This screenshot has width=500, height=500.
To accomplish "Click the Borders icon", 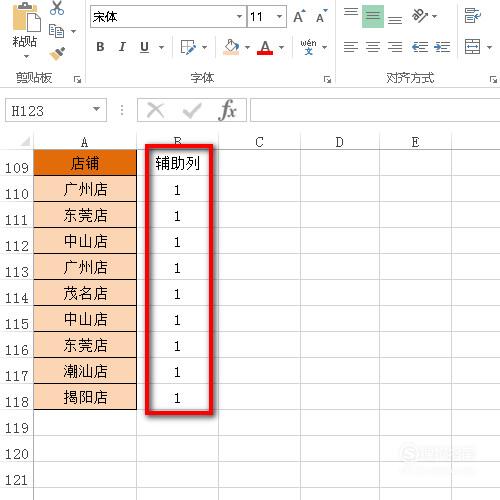I will (x=188, y=47).
